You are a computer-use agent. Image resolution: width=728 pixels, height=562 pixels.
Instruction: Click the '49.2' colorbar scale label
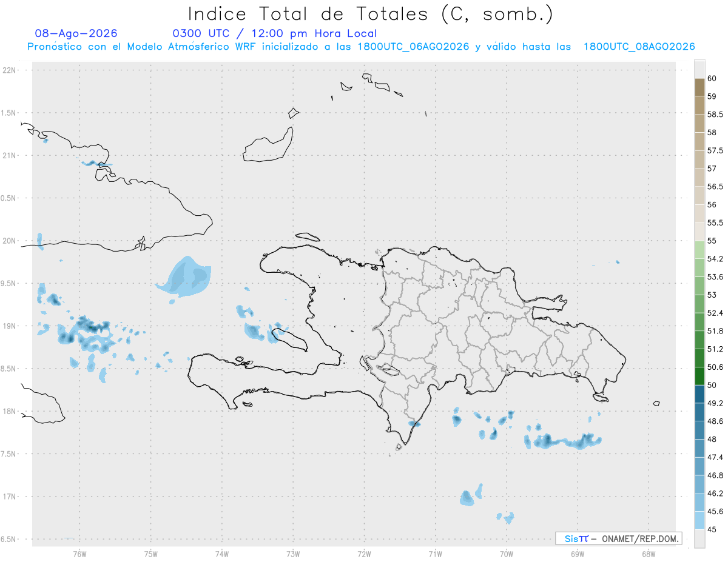click(x=715, y=403)
